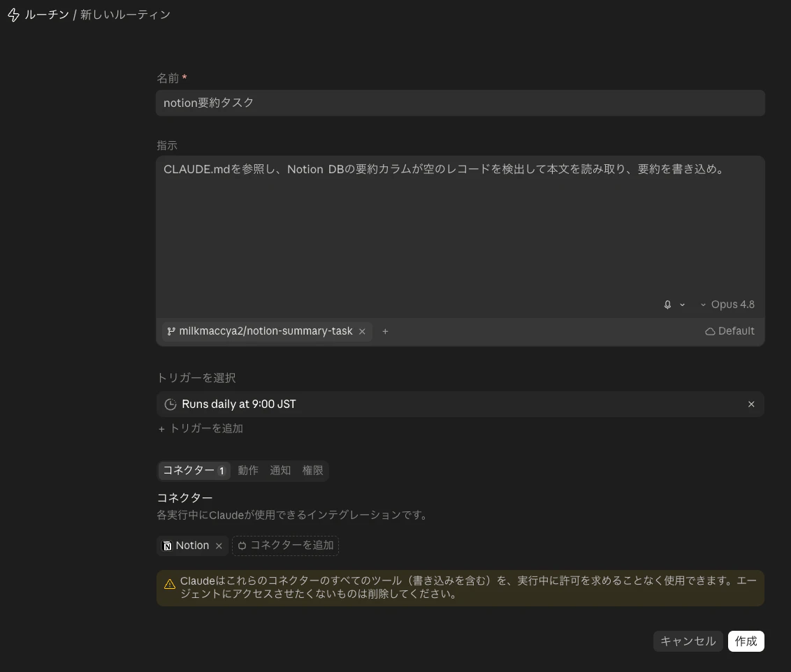Click the cloud icon beside Default
This screenshot has height=672, width=791.
click(710, 331)
